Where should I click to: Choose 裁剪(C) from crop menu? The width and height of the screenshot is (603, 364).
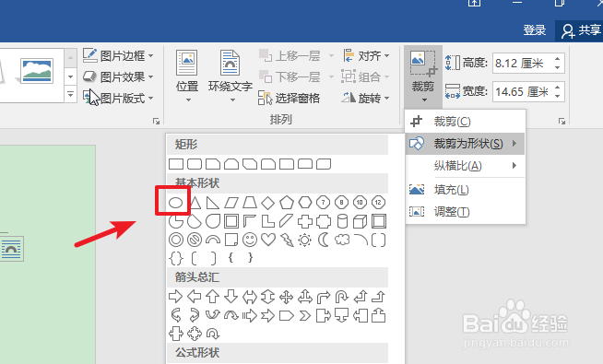(x=466, y=122)
